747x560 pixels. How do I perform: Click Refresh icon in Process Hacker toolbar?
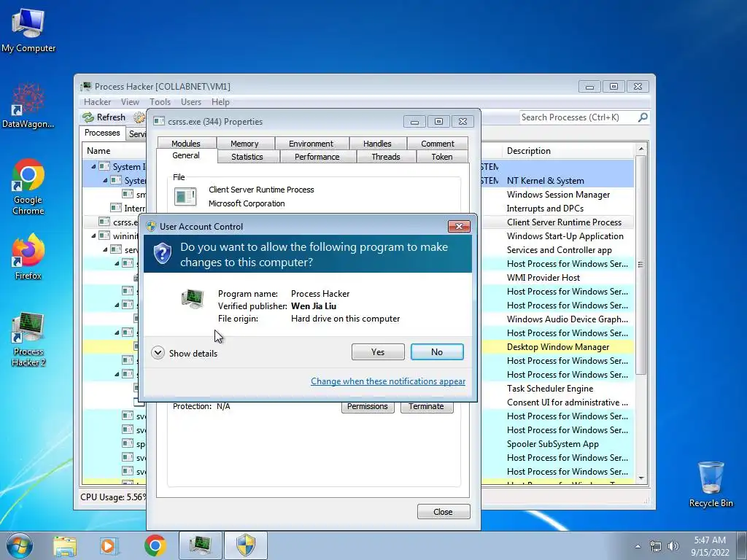[88, 117]
